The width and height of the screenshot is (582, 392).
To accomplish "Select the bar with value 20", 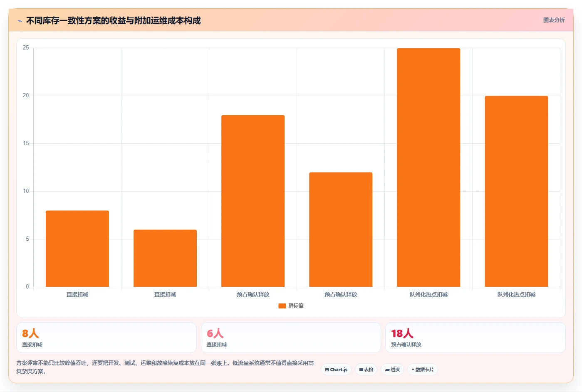I will pyautogui.click(x=516, y=191).
